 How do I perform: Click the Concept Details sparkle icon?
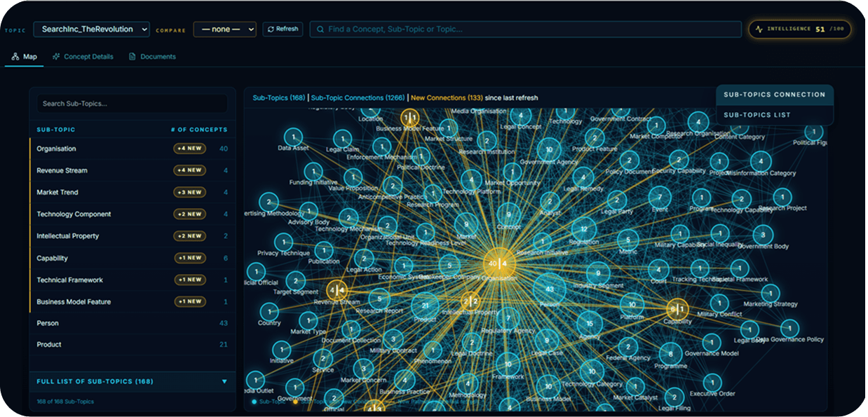56,57
